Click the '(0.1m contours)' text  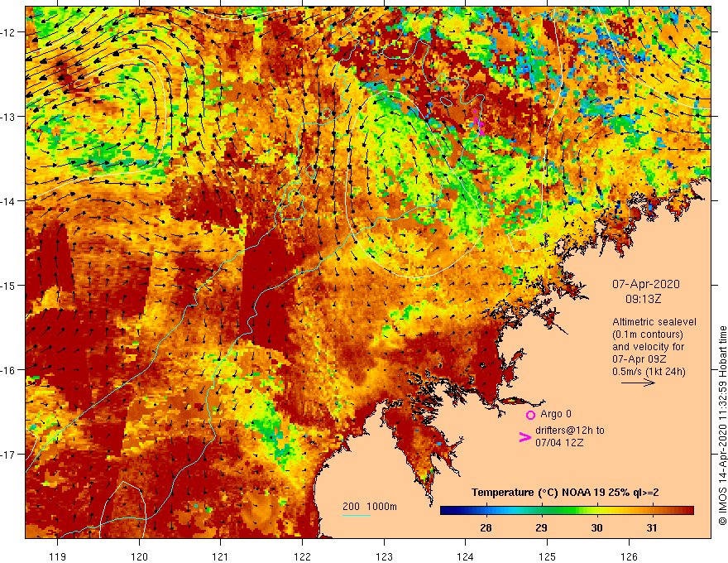point(648,334)
